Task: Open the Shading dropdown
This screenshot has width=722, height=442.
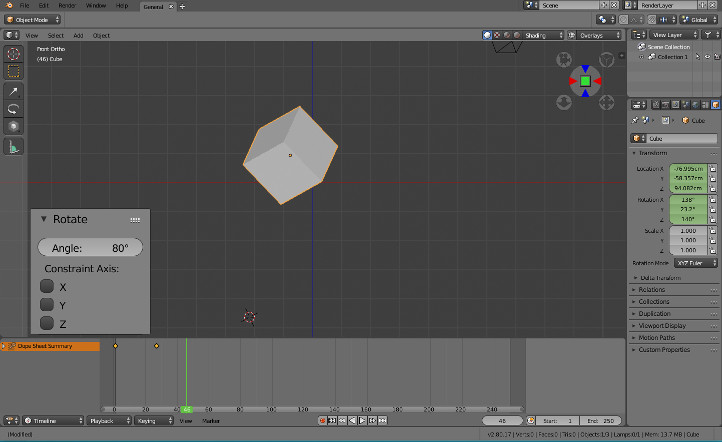Action: [544, 35]
